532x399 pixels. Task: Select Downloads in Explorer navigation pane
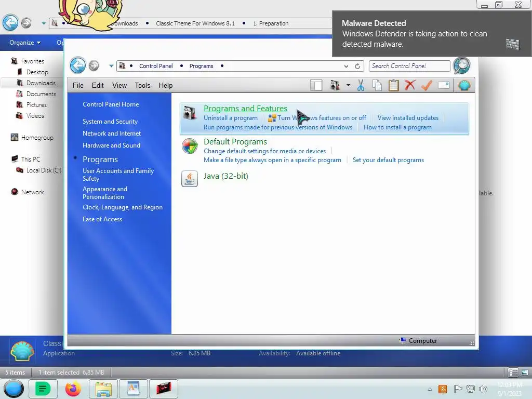[41, 83]
